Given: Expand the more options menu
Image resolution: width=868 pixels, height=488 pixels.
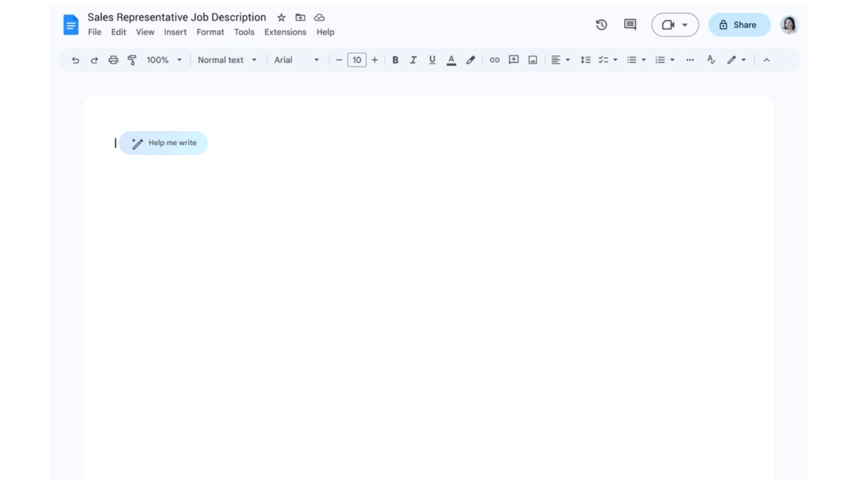Looking at the screenshot, I should (x=689, y=59).
